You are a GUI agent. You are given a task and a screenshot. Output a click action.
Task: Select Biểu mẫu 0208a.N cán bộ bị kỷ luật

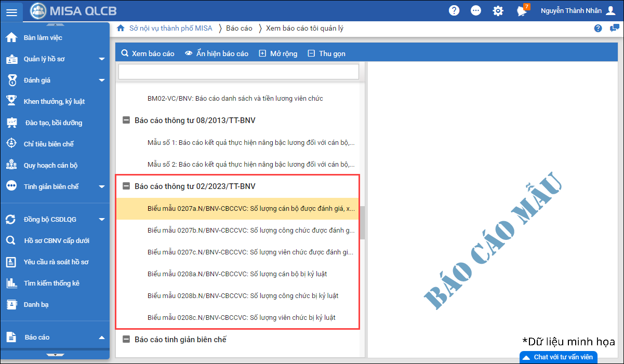[237, 274]
